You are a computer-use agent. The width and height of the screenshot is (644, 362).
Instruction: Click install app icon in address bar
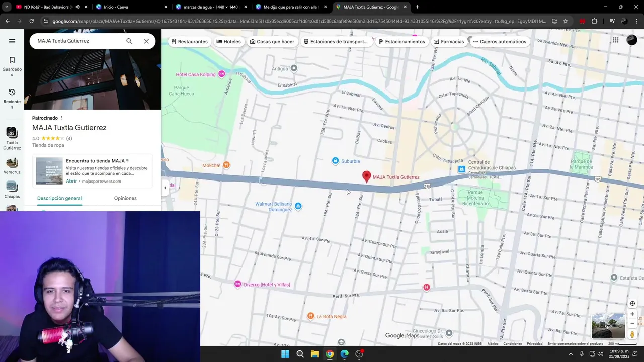(554, 21)
